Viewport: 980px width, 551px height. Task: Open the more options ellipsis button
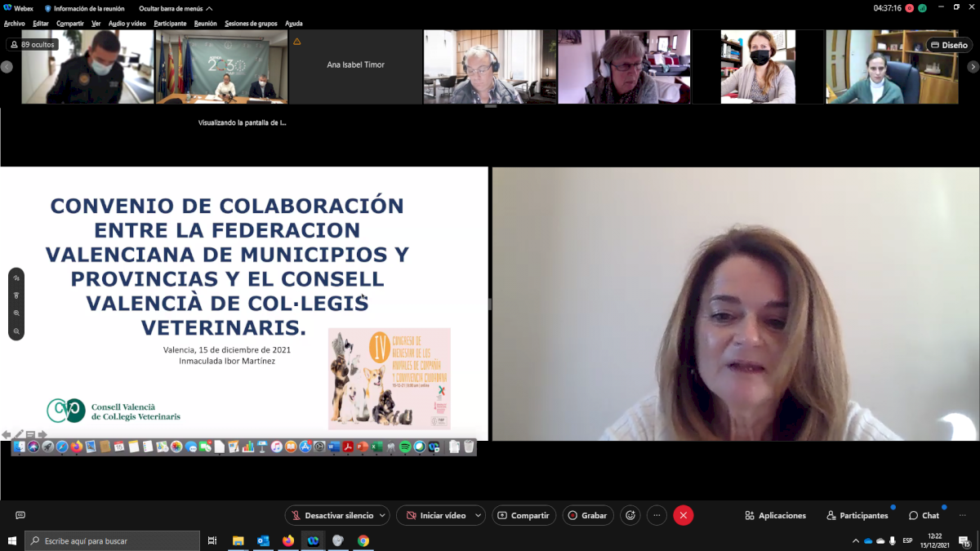point(657,515)
